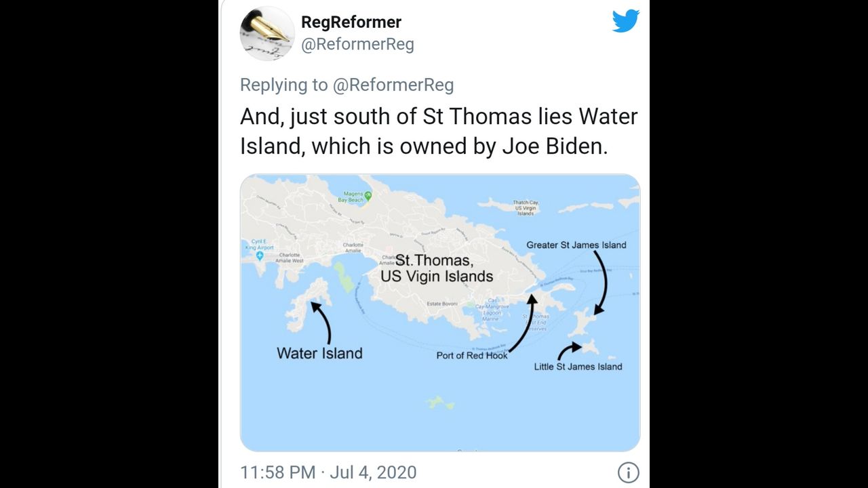Open the @ReformerReg handle under the name
The width and height of the screenshot is (868, 488).
point(357,45)
